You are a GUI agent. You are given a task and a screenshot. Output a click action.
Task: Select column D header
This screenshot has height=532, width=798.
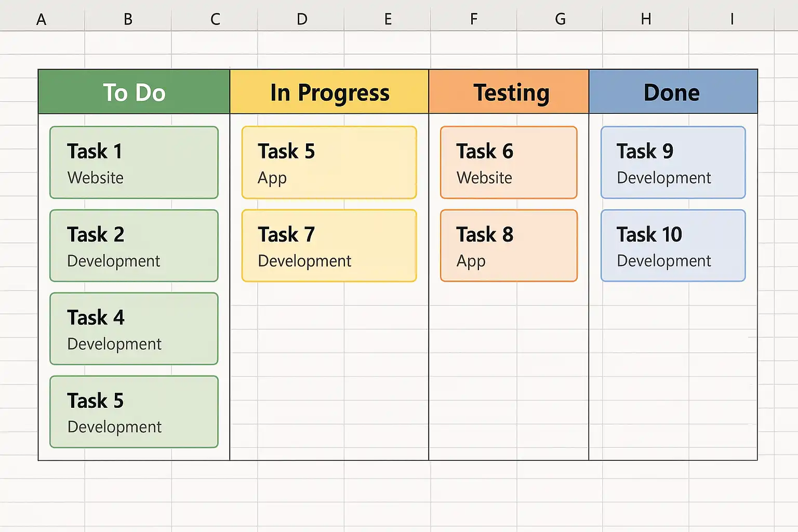[301, 19]
